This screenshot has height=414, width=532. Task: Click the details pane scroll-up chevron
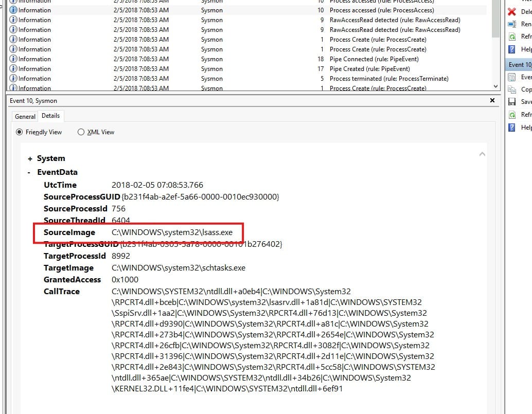[482, 154]
